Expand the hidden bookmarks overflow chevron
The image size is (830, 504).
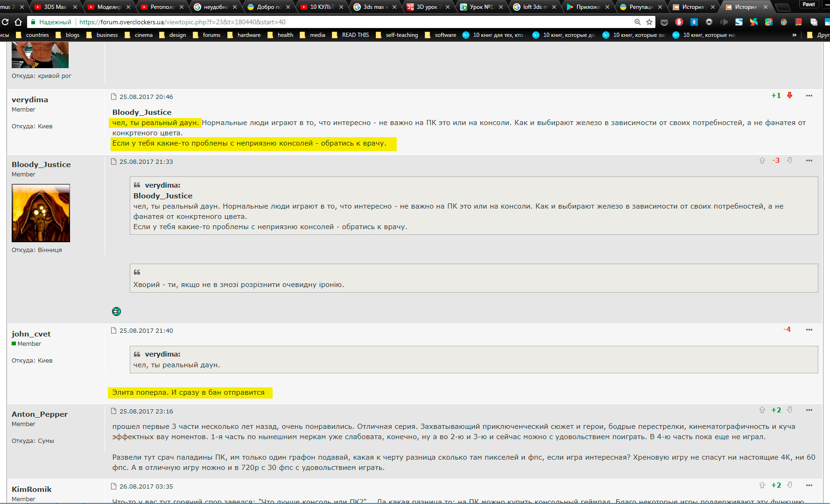click(x=795, y=35)
